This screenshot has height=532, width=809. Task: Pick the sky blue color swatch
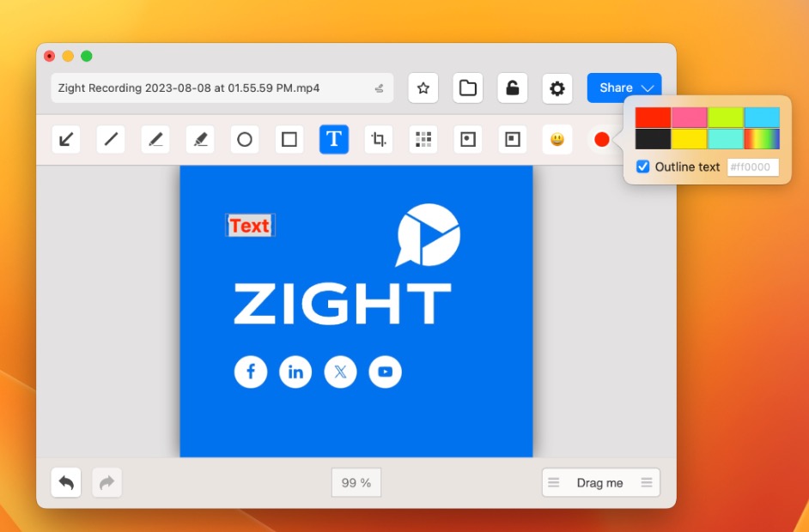point(762,118)
